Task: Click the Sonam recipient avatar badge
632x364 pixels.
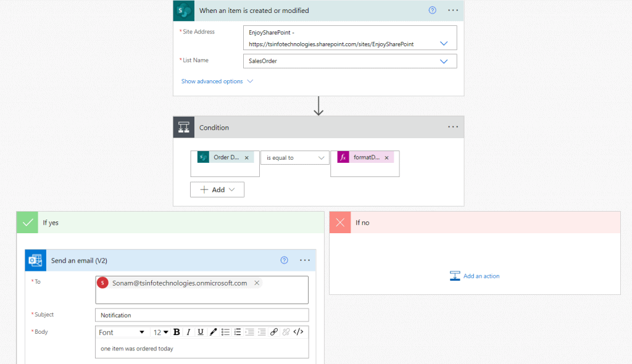Action: pyautogui.click(x=102, y=283)
